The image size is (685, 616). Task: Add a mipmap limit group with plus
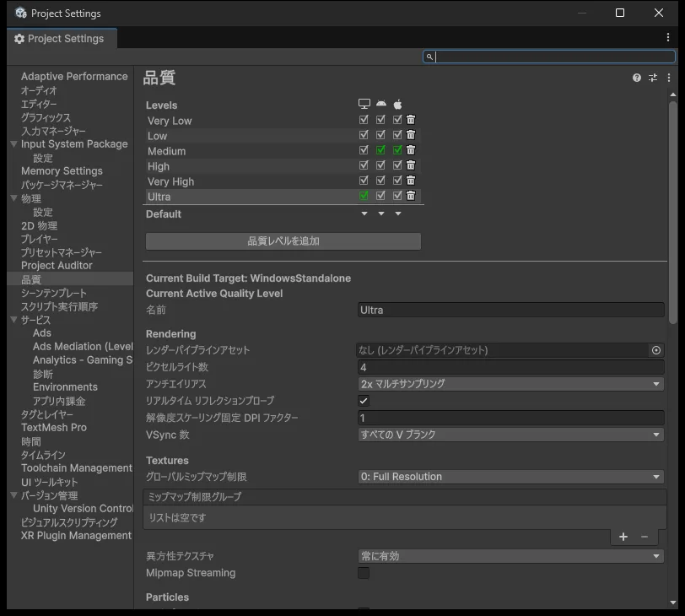coord(623,537)
